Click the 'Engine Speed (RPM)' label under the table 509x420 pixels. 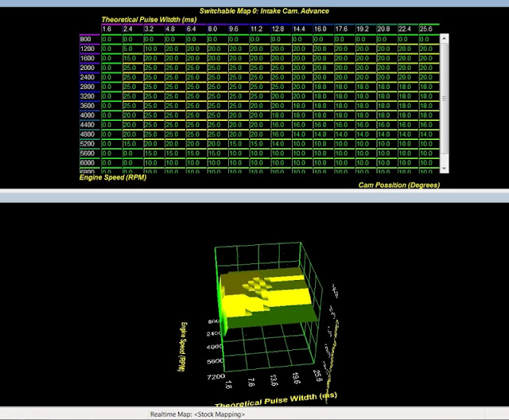click(113, 177)
